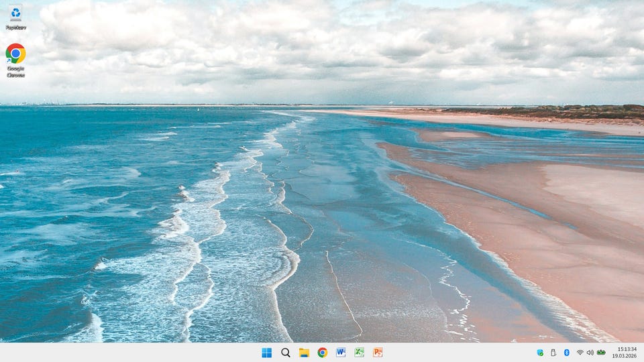Launch Microsoft PowerPoint from the taskbar
Screen dimensions: 644x362
(x=378, y=353)
